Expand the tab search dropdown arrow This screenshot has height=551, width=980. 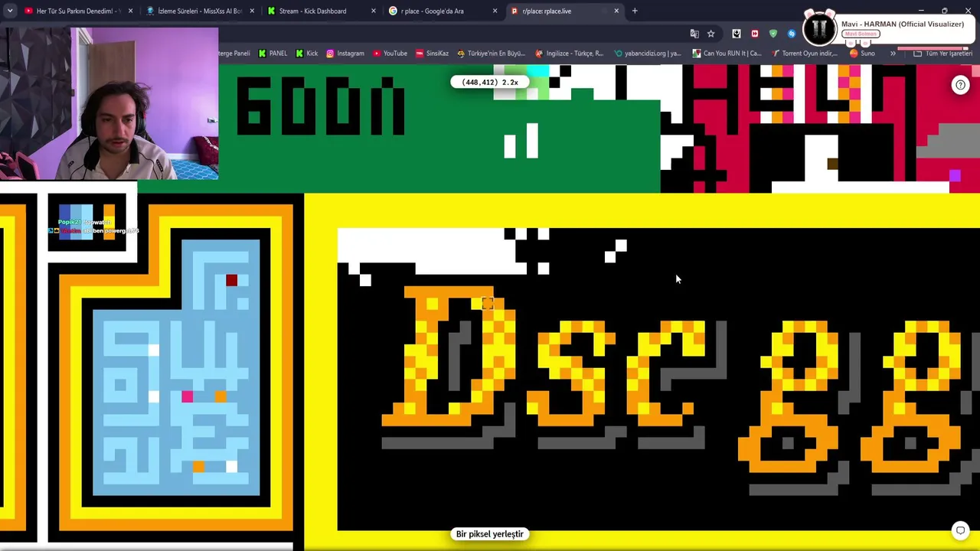9,11
